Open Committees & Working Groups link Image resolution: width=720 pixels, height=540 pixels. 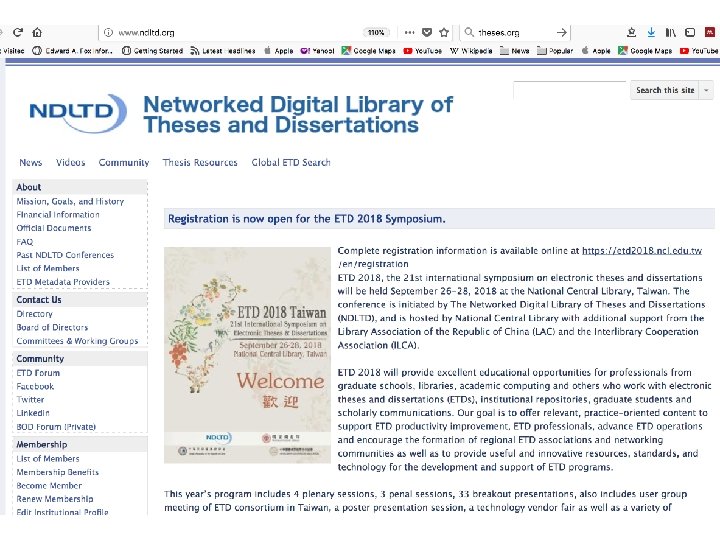[77, 341]
